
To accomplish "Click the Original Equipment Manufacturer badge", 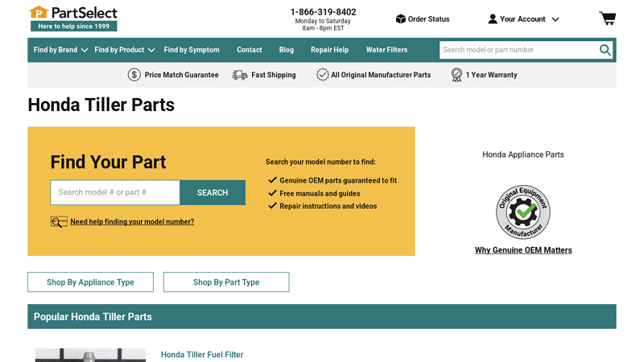I will pyautogui.click(x=523, y=212).
